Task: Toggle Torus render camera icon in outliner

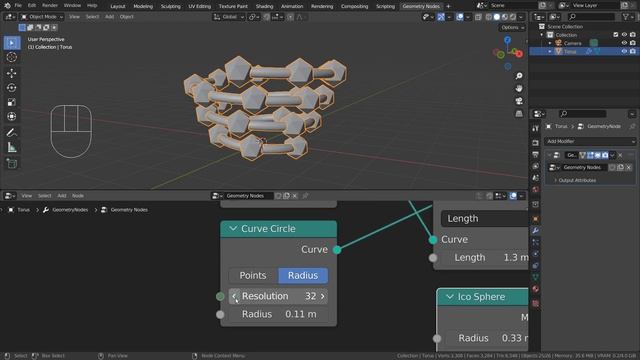Action: 633,51
